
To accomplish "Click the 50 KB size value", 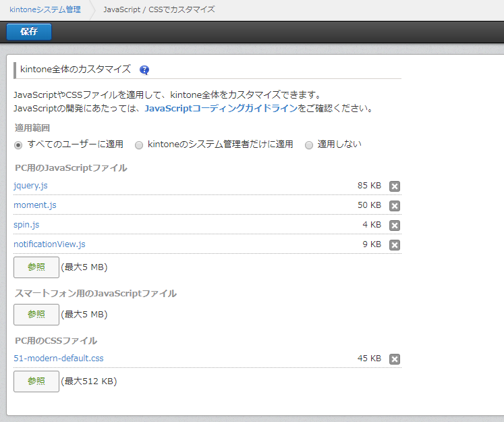I will point(369,205).
